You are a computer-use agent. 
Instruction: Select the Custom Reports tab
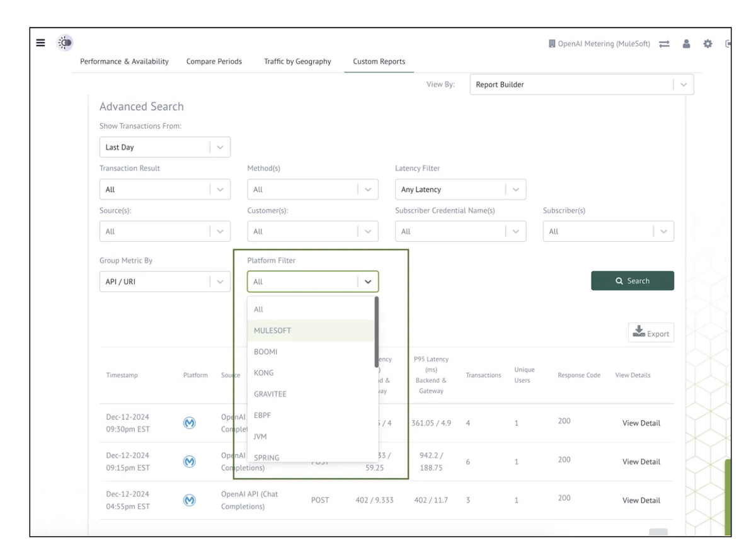click(x=379, y=62)
